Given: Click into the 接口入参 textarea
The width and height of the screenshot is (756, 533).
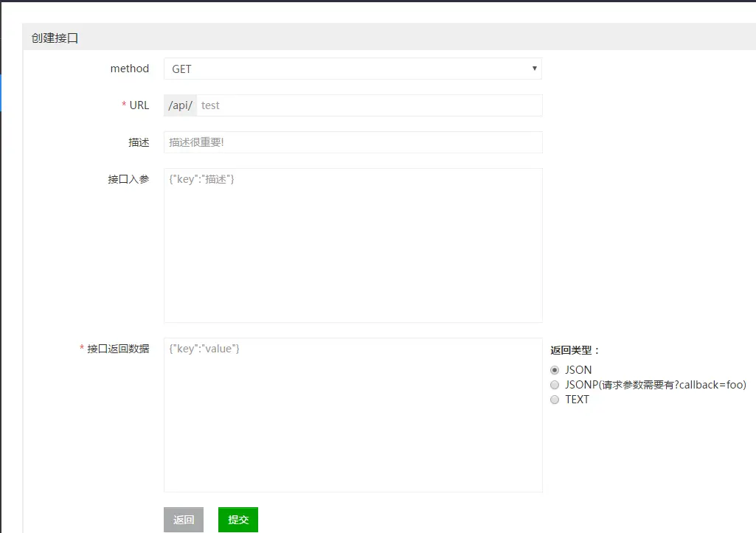Looking at the screenshot, I should coord(353,245).
